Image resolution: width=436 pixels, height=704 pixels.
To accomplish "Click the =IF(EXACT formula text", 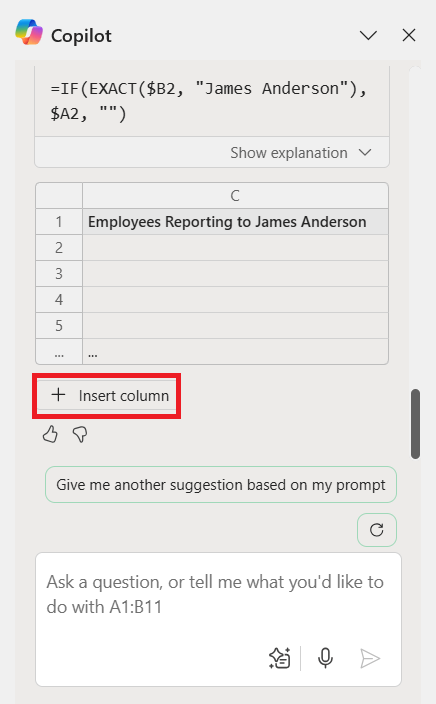I will (x=208, y=101).
